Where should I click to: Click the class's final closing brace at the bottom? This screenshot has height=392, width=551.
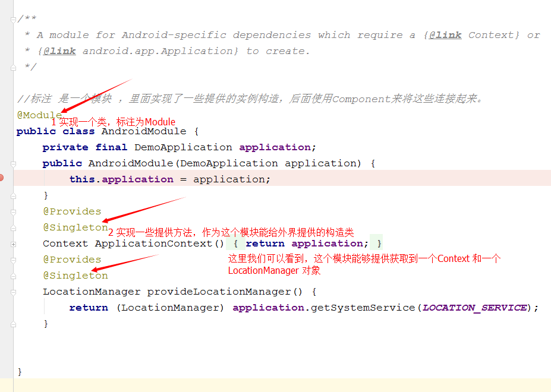tap(20, 372)
